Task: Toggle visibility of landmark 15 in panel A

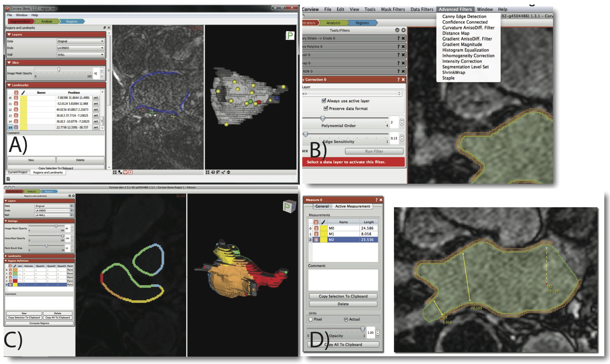Action: coord(16,127)
